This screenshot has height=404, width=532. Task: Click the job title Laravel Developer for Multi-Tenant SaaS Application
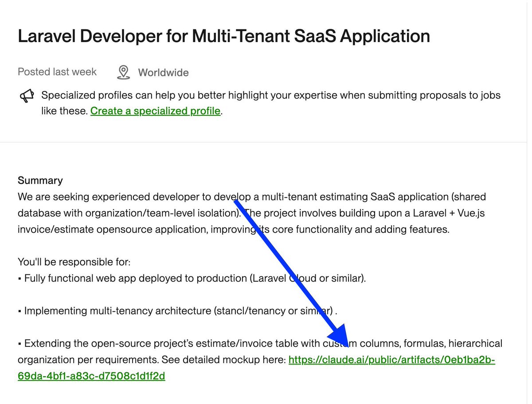(224, 36)
